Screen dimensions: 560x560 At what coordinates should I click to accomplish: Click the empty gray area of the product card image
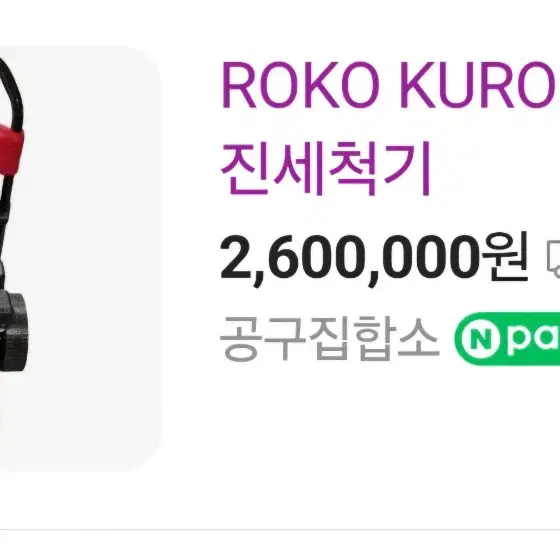(93, 250)
